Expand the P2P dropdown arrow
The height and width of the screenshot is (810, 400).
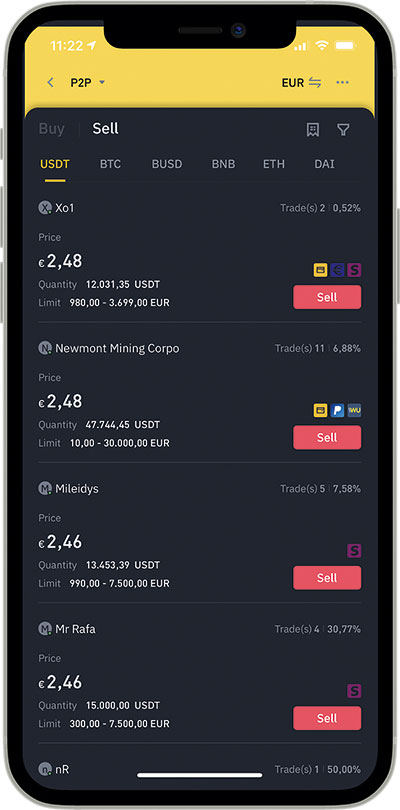coord(102,82)
